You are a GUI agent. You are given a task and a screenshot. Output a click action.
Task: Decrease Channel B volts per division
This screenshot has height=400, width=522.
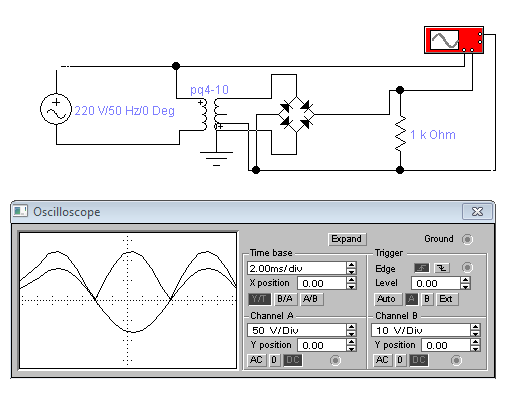475,333
